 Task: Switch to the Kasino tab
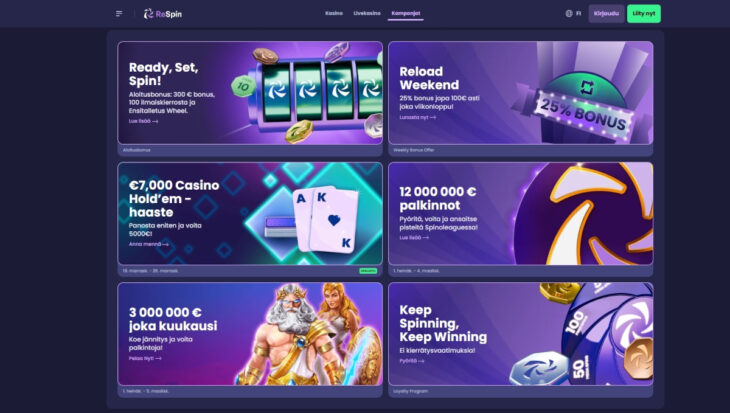click(334, 14)
